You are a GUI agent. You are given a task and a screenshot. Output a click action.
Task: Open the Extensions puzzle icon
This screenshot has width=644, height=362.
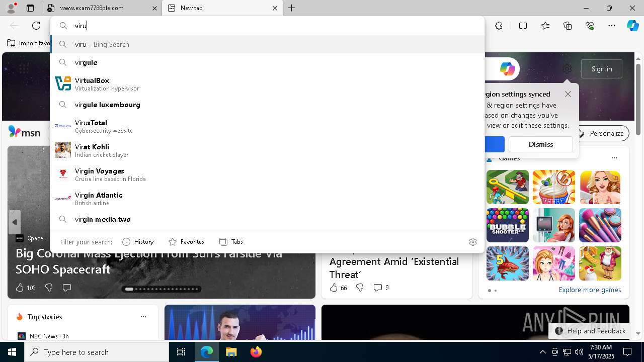(x=499, y=26)
